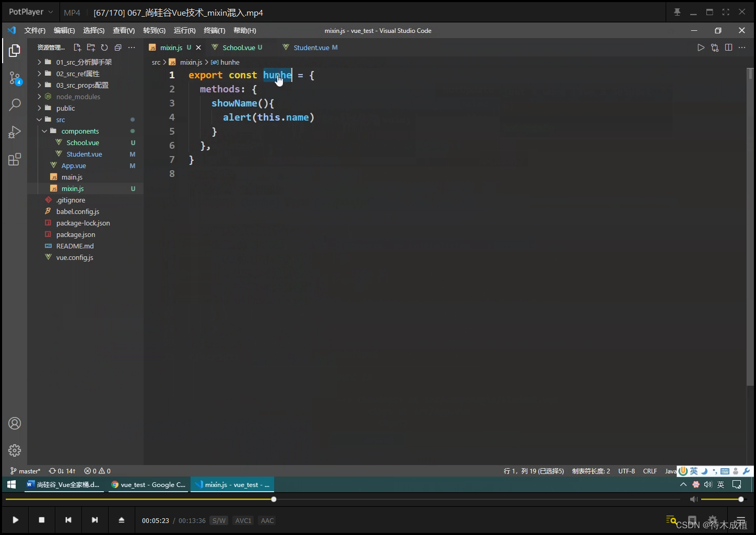Open explorer more actions menu
This screenshot has height=535, width=756.
point(132,47)
